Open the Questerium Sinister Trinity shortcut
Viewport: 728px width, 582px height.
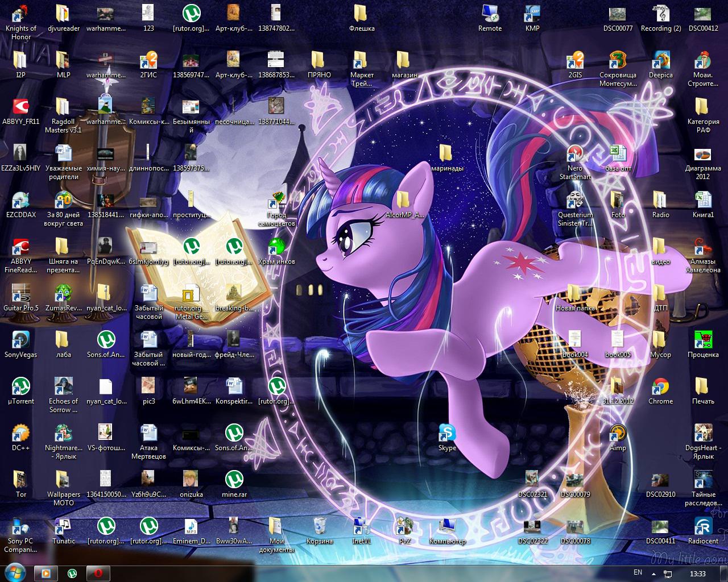pyautogui.click(x=575, y=209)
